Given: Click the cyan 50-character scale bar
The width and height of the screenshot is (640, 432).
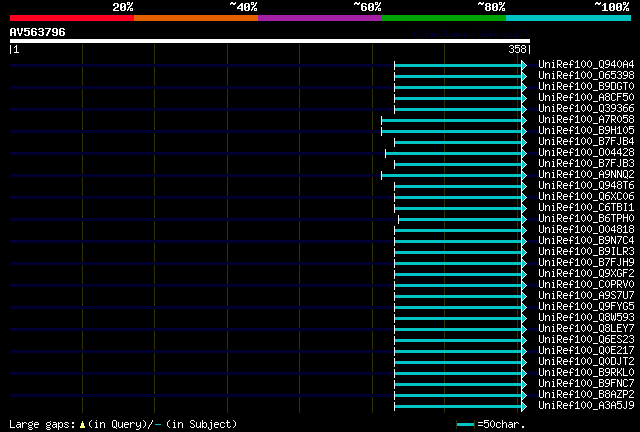Looking at the screenshot, I should (x=465, y=425).
